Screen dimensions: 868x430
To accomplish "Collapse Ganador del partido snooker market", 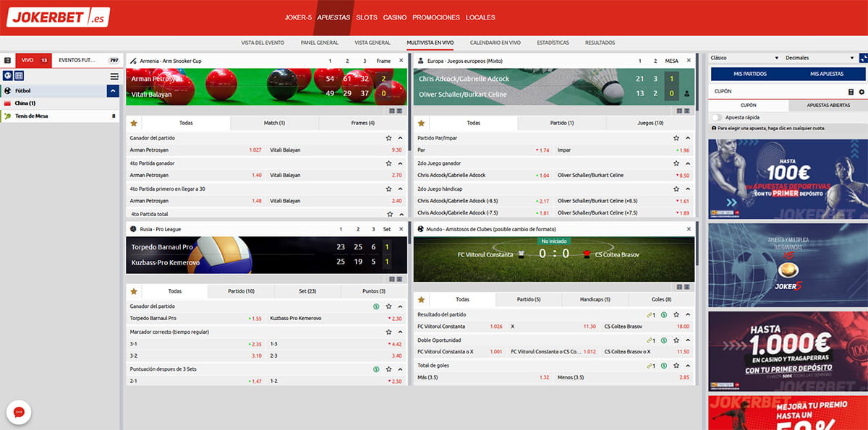I will [400, 137].
